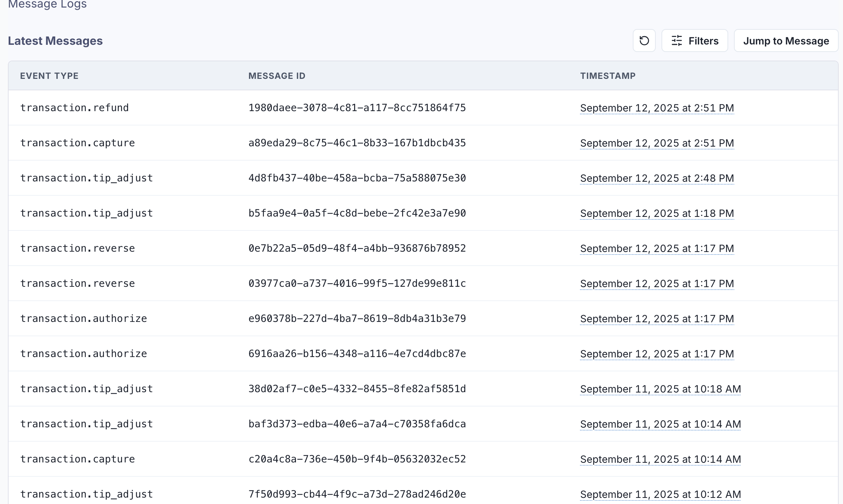The image size is (843, 504).
Task: Click the TIMESTAMP column header
Action: (x=608, y=76)
